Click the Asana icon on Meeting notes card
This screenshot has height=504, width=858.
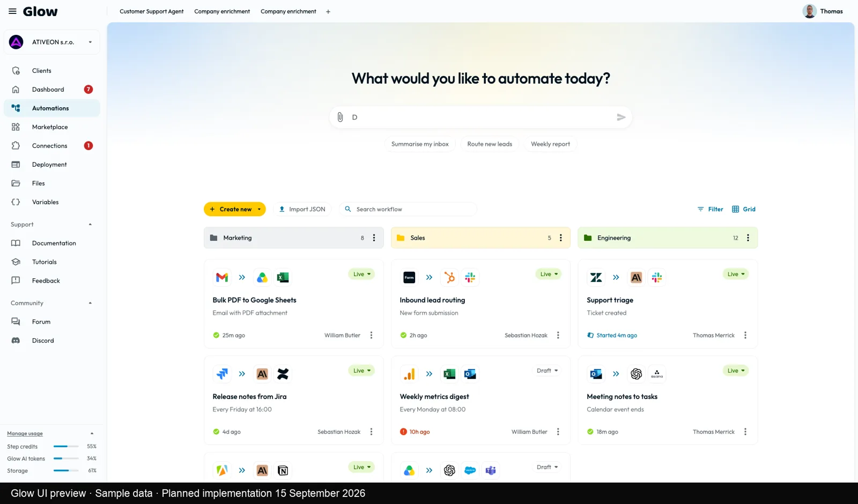657,374
